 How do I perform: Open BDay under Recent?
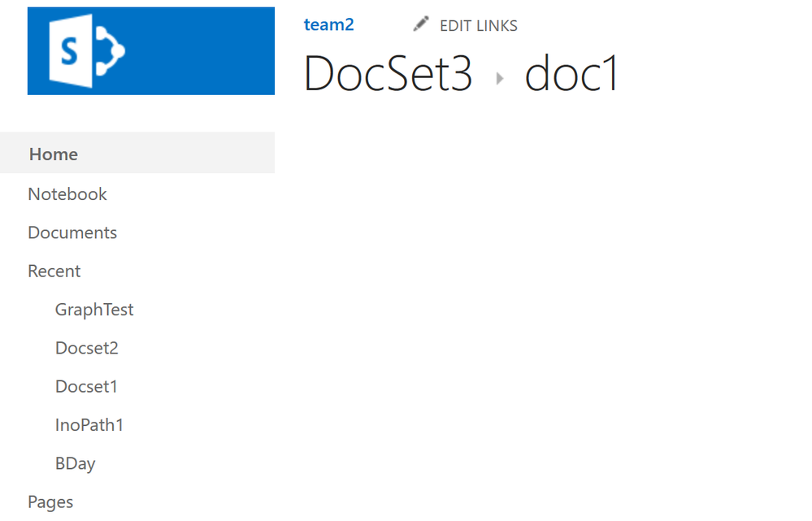75,463
